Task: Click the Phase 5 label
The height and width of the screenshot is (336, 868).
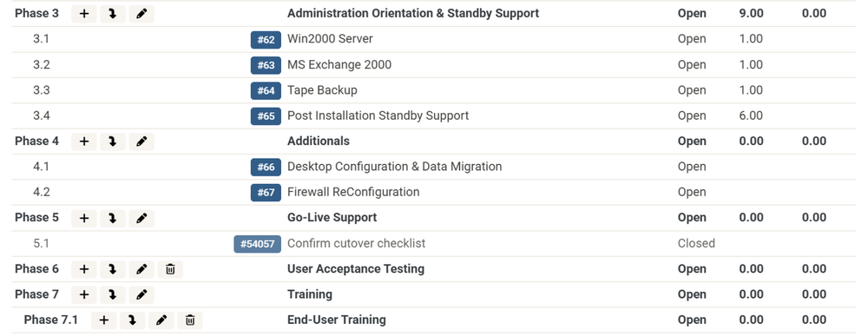Action: [x=36, y=218]
